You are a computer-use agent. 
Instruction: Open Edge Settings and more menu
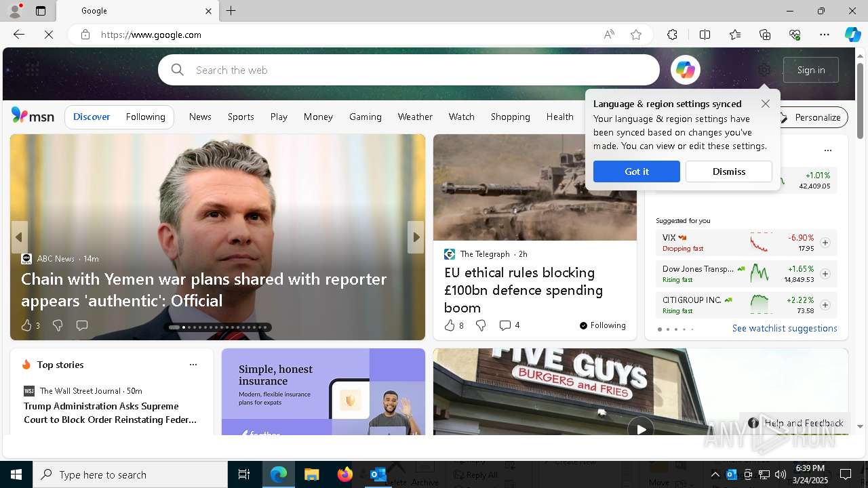(x=825, y=35)
